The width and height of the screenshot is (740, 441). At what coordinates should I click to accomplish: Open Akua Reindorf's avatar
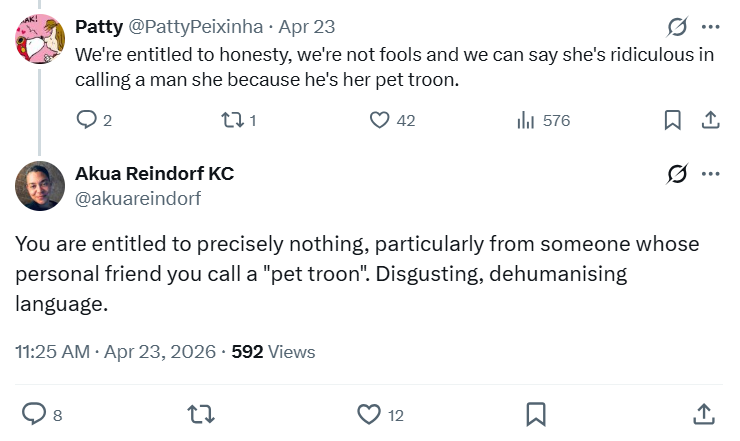pos(41,185)
